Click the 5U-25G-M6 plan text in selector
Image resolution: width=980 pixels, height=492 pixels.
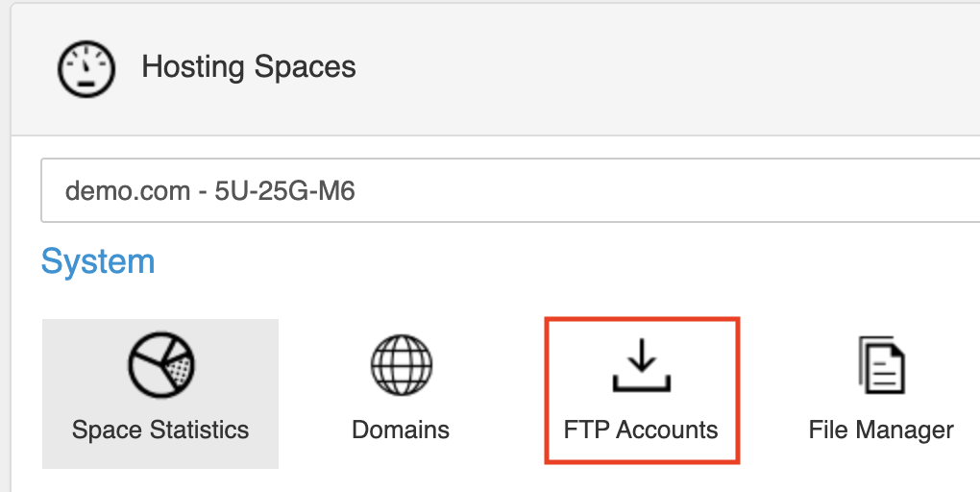[285, 190]
